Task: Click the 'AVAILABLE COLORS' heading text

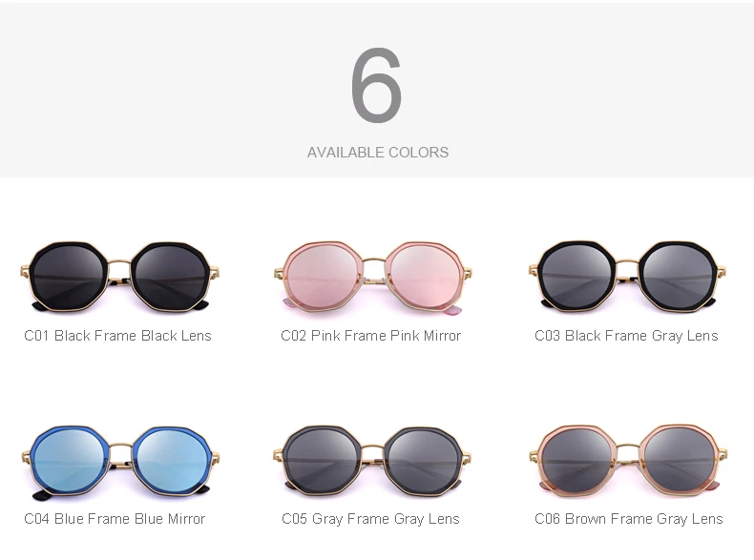Action: 378,153
